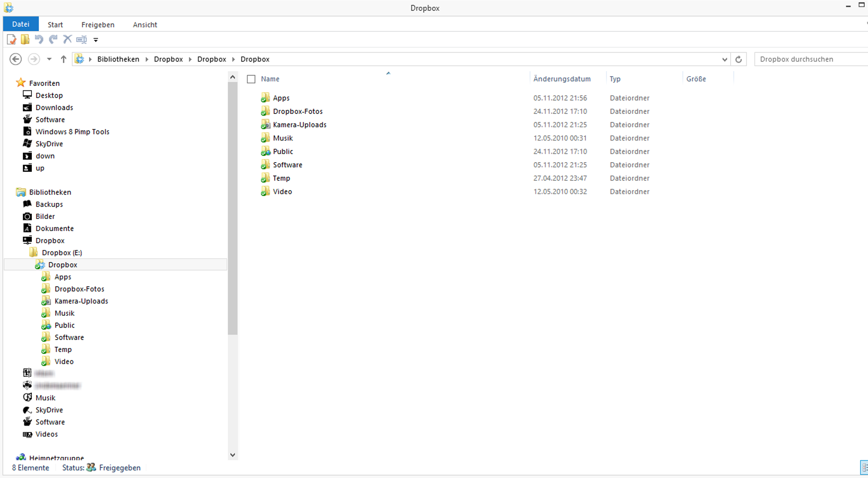The image size is (868, 478).
Task: Sort by the Typ column header
Action: pos(615,79)
